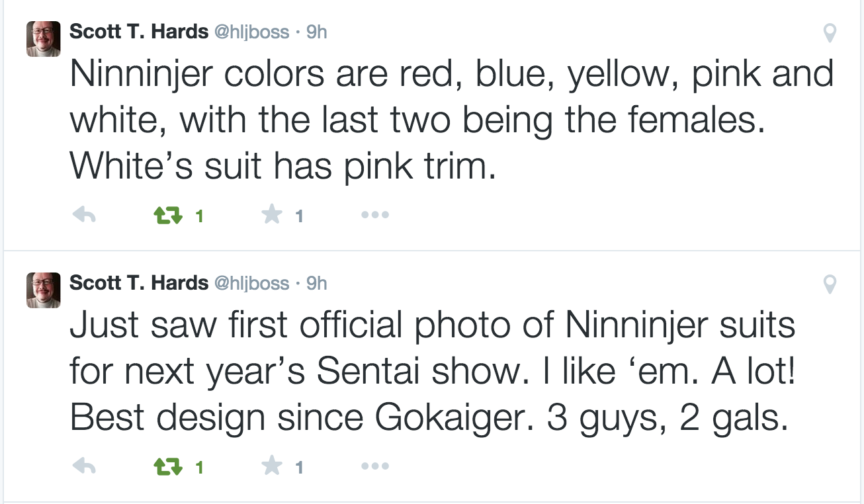Open the 9h timestamp of colors tweet
This screenshot has height=504, width=864.
point(317,32)
